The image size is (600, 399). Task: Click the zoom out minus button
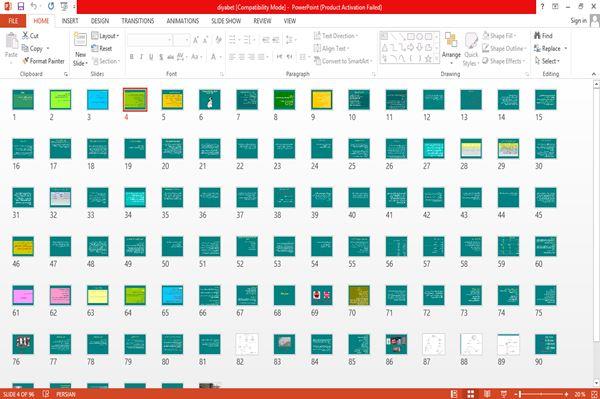coord(515,394)
